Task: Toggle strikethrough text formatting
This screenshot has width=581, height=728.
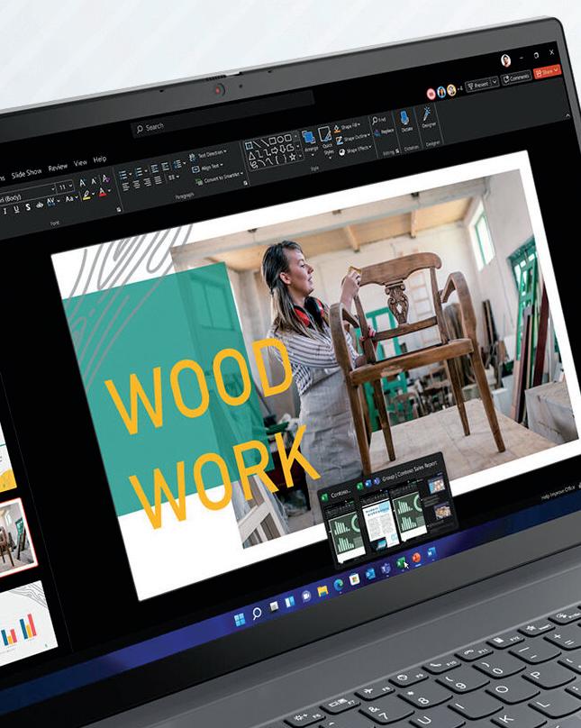Action: pyautogui.click(x=40, y=205)
